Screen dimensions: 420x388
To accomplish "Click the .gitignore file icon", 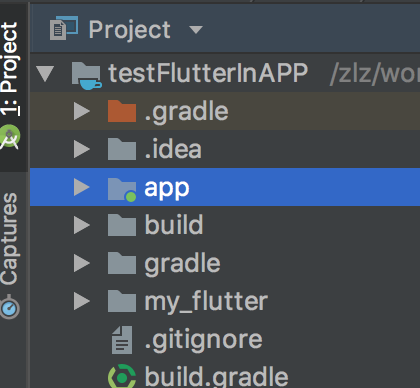I will (122, 340).
